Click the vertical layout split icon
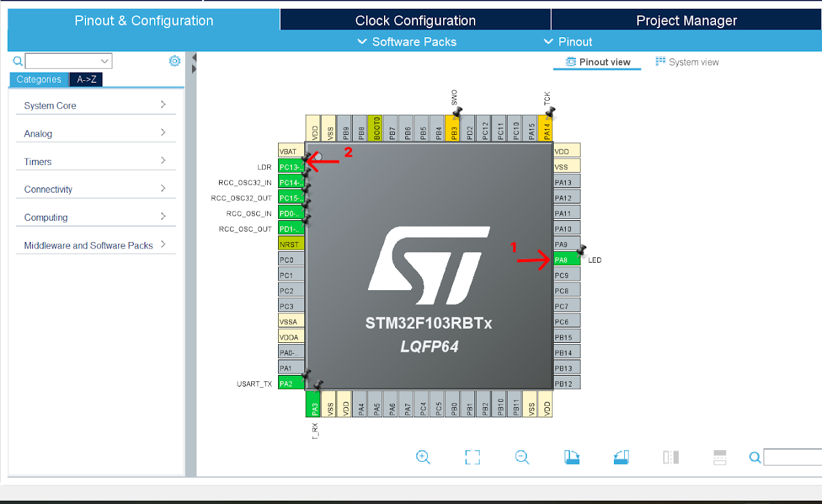The image size is (822, 504). (x=670, y=457)
